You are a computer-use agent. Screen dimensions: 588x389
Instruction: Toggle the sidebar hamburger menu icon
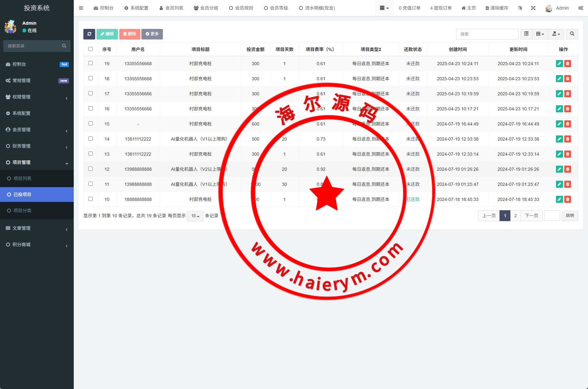tap(81, 8)
